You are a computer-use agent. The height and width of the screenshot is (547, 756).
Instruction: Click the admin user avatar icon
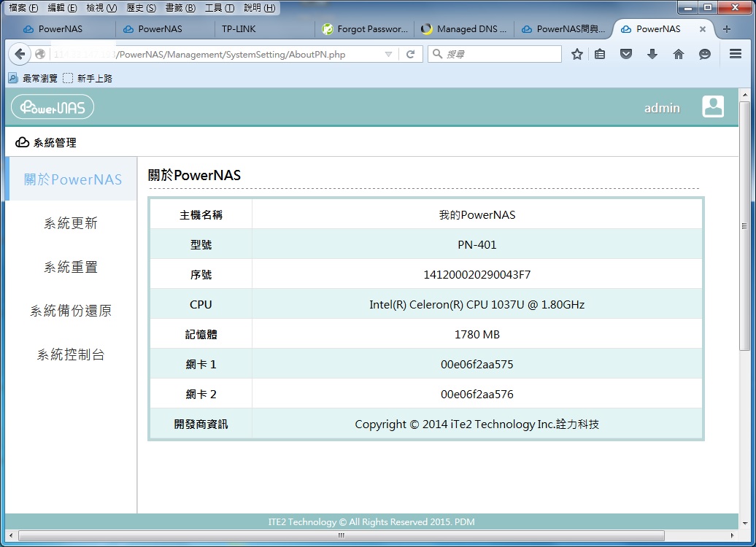pyautogui.click(x=713, y=106)
